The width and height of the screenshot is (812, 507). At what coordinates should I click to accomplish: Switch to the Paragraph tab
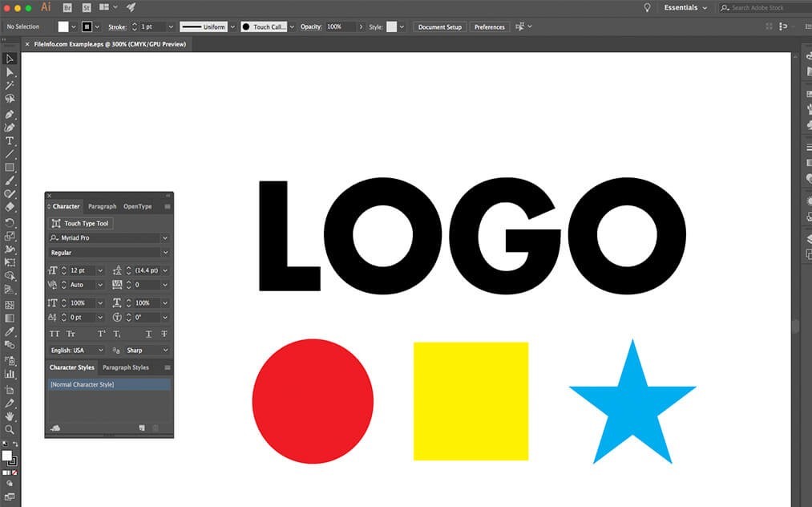pyautogui.click(x=102, y=206)
